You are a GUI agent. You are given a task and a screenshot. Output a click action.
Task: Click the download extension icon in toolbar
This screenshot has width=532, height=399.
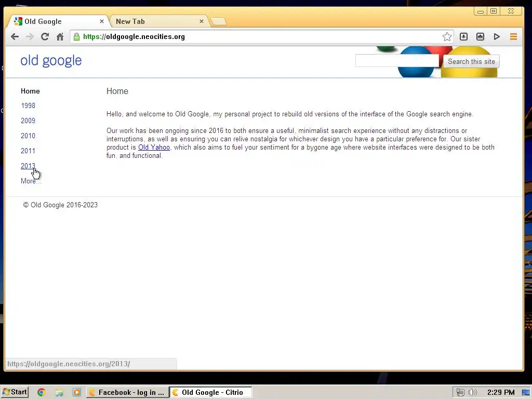coord(463,37)
